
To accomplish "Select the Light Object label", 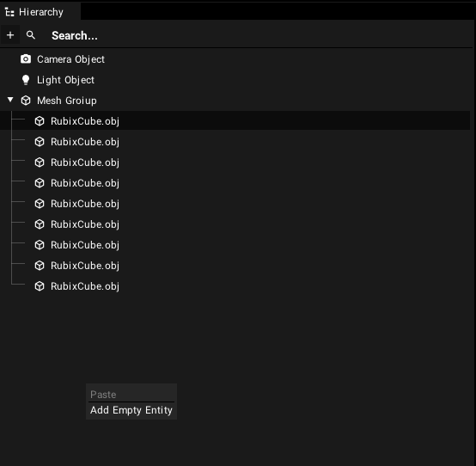I will point(65,80).
